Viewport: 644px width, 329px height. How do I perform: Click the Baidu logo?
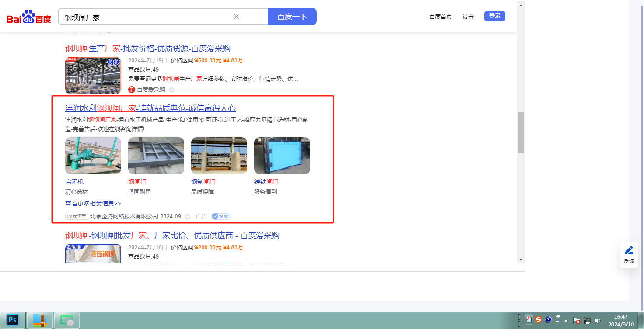pos(28,17)
